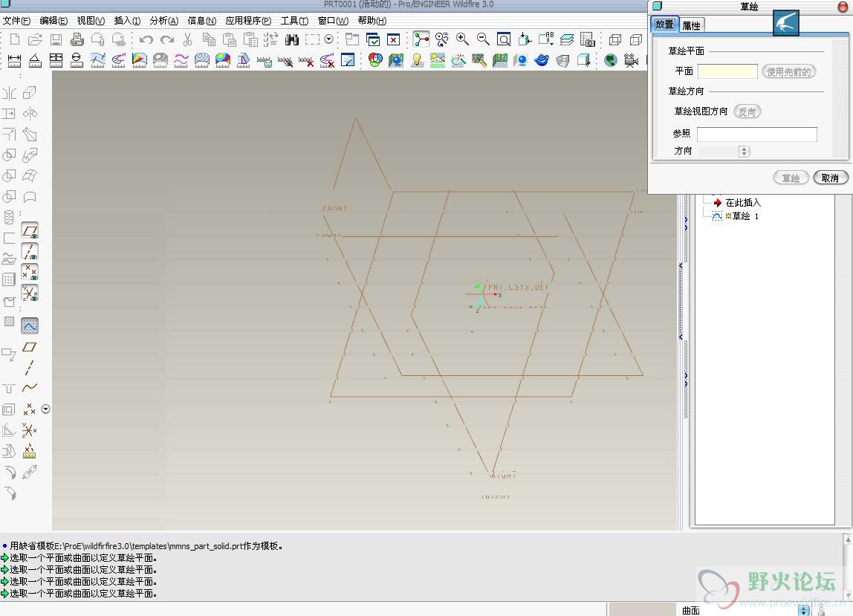
Task: Click the datum coordinate system icon
Action: (x=30, y=430)
